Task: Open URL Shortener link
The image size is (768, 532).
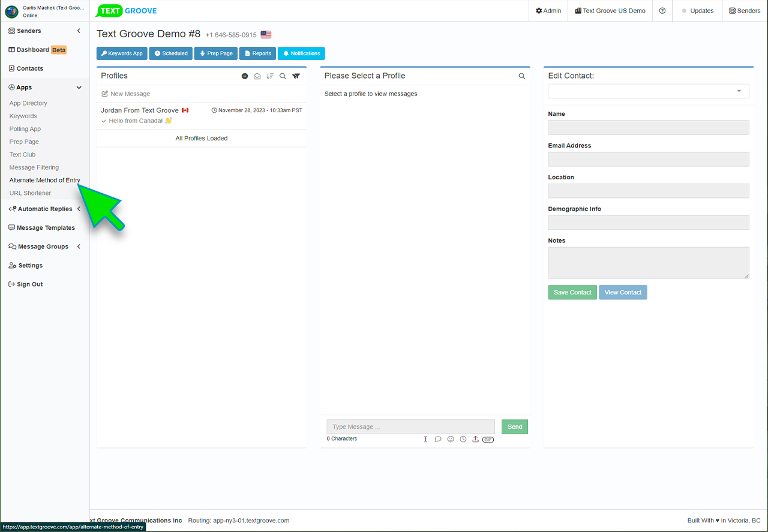Action: click(x=30, y=193)
